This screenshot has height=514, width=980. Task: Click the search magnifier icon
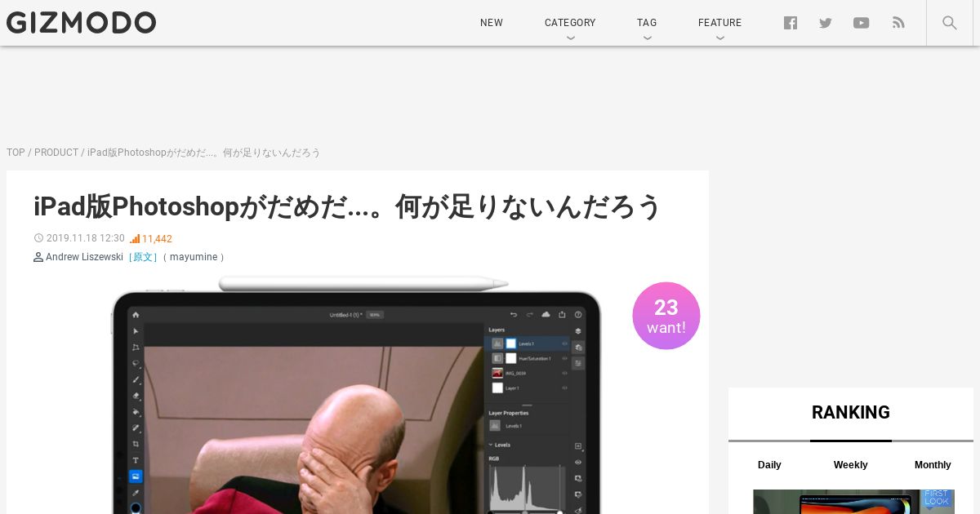click(x=950, y=23)
